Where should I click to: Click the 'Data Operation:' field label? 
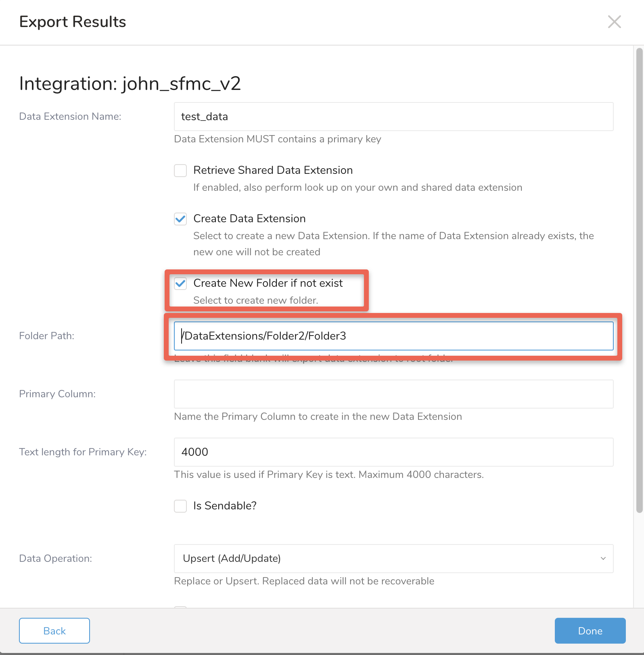click(x=56, y=559)
